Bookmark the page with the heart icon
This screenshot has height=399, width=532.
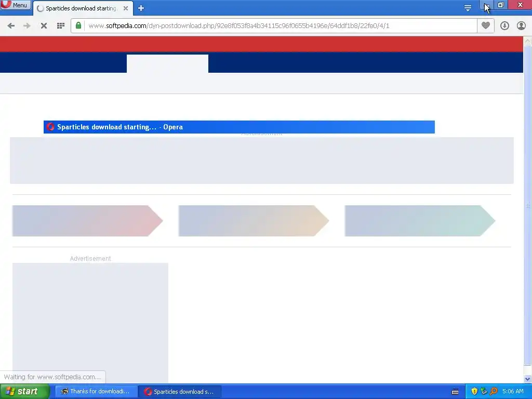pos(486,25)
